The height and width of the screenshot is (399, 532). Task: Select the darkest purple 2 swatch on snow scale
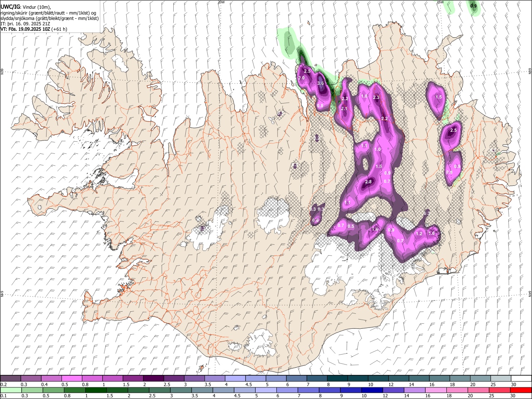click(153, 379)
